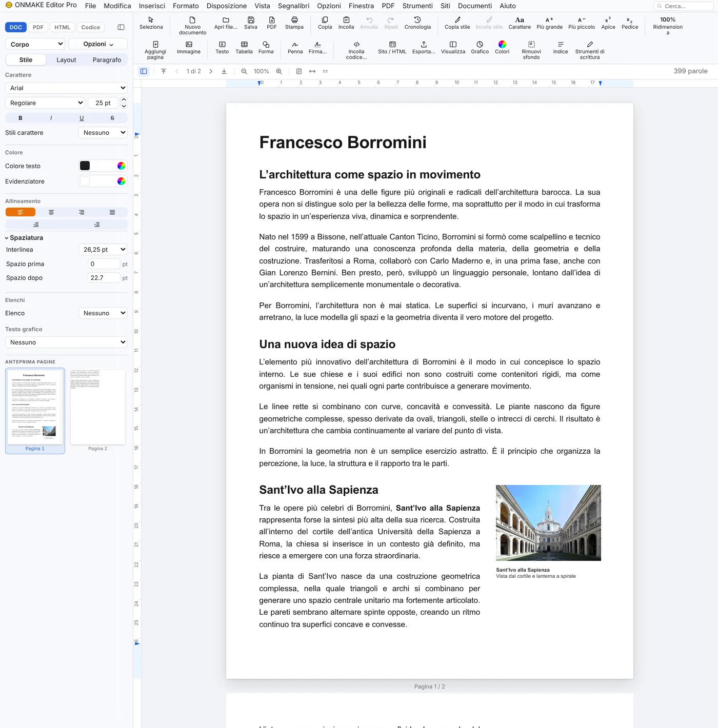The height and width of the screenshot is (728, 718).
Task: Enable justified text alignment
Action: [x=112, y=212]
